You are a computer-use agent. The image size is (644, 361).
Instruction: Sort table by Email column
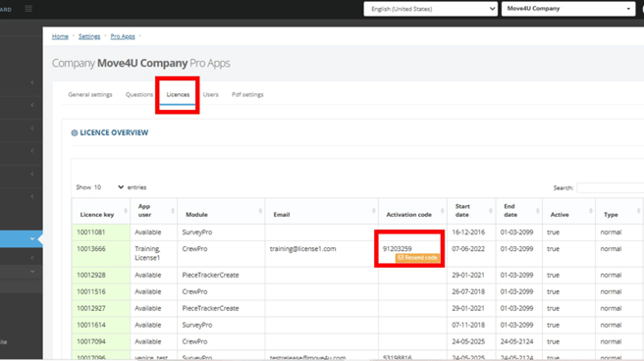[x=322, y=211]
